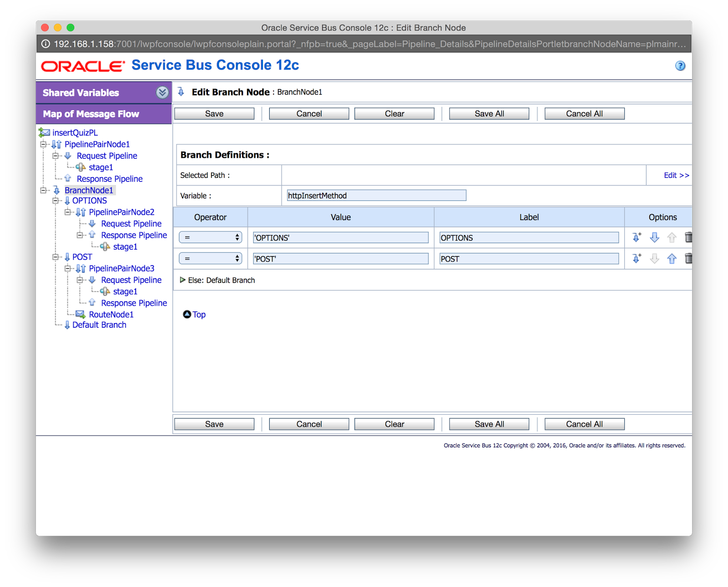
Task: Click the OPTIONS label input field
Action: [529, 237]
